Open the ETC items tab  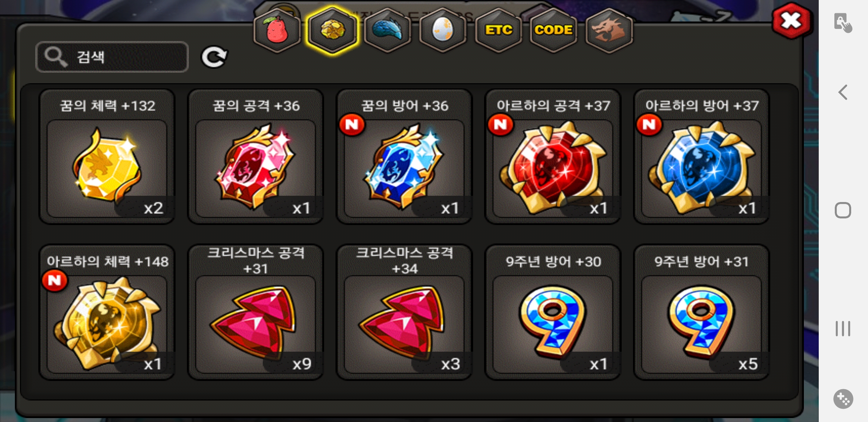(x=498, y=30)
